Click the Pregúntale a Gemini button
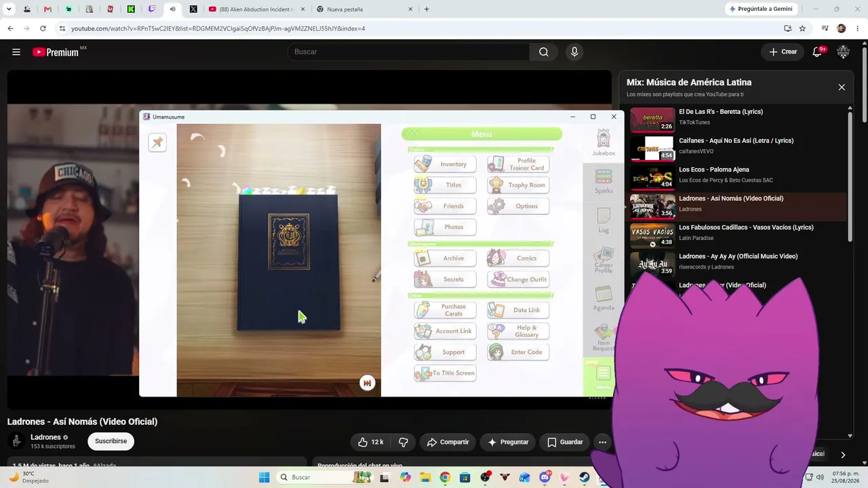 pyautogui.click(x=760, y=9)
